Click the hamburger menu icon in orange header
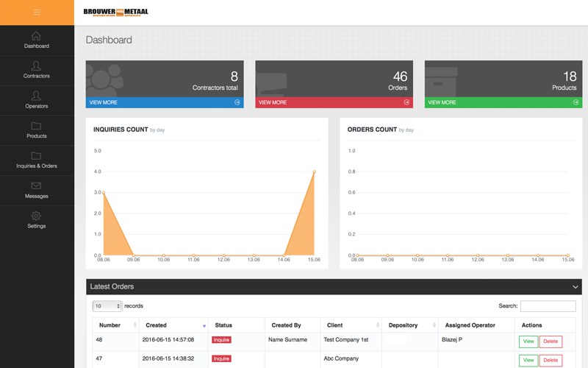588x368 pixels. (37, 13)
